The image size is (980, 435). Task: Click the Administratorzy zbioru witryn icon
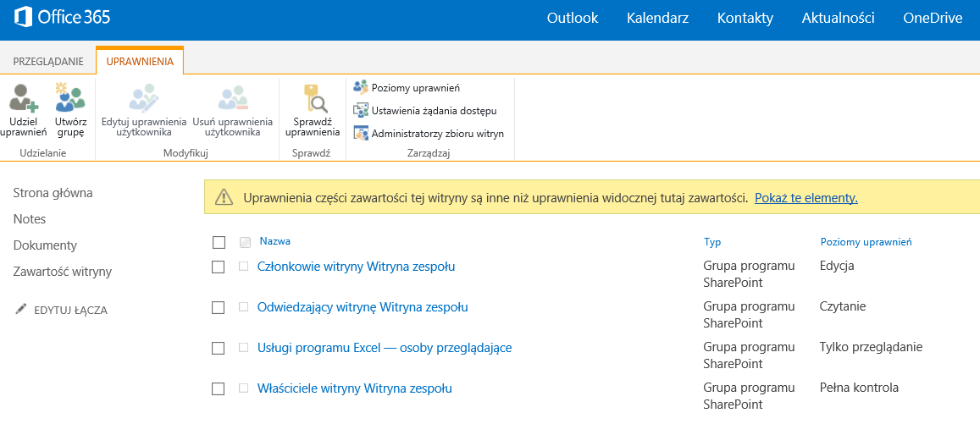(361, 133)
